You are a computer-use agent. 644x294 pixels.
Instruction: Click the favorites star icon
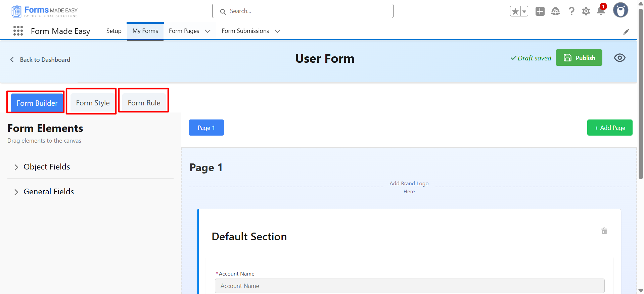[515, 11]
